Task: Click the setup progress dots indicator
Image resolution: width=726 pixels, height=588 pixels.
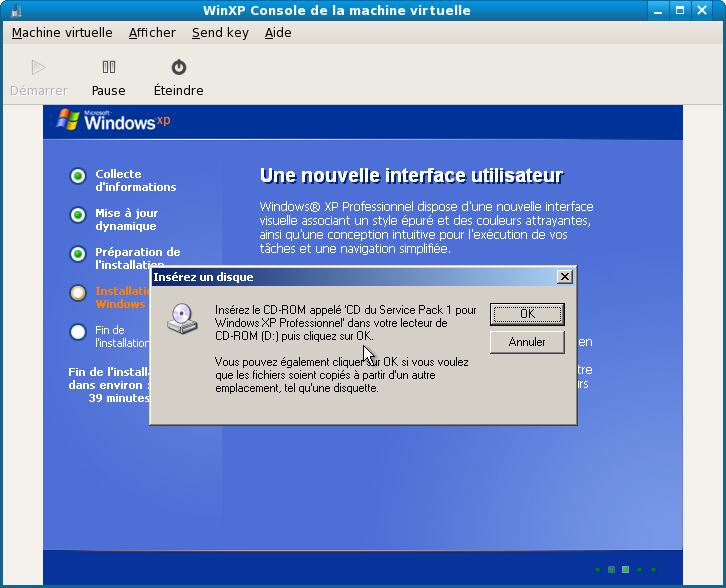Action: click(625, 569)
